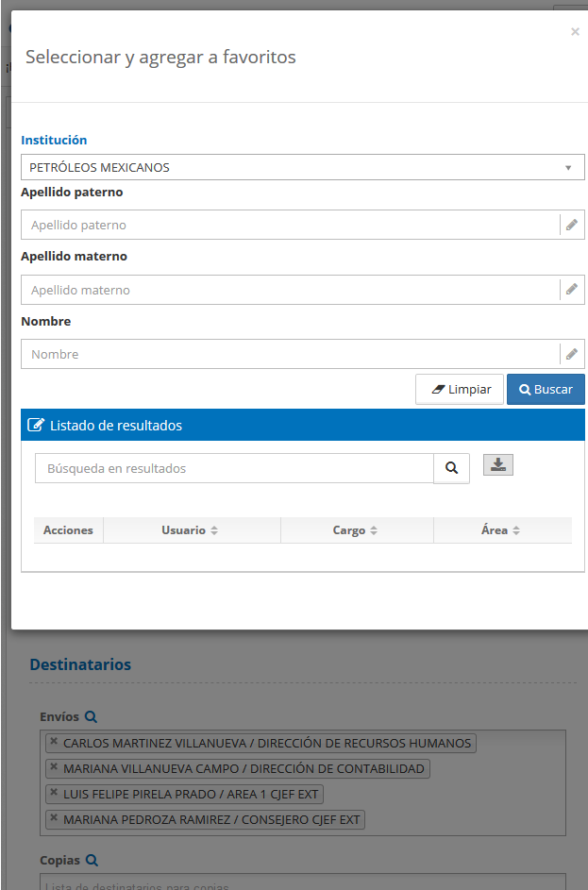Open the Institución dropdown showing PETRÓLEOS MEXICANOS
This screenshot has height=890, width=588.
303,167
